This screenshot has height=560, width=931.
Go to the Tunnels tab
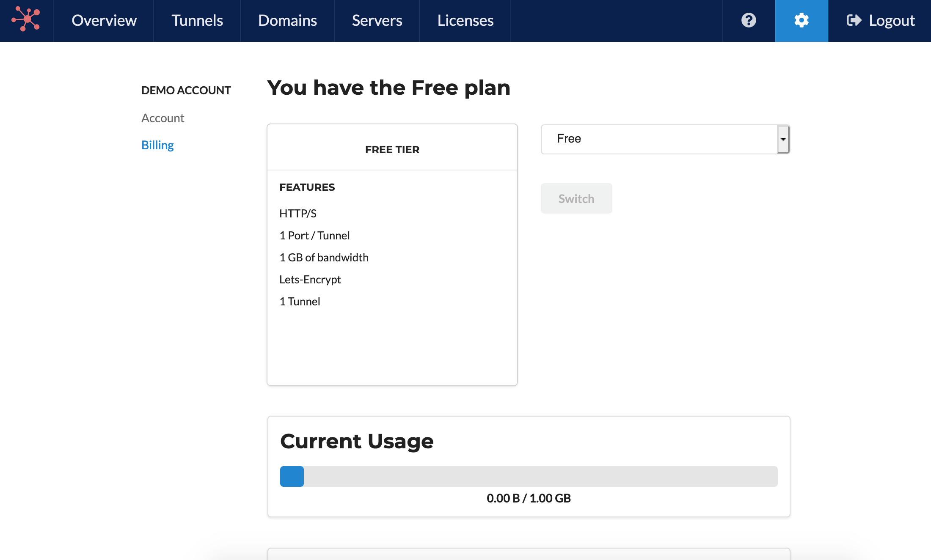pyautogui.click(x=197, y=20)
